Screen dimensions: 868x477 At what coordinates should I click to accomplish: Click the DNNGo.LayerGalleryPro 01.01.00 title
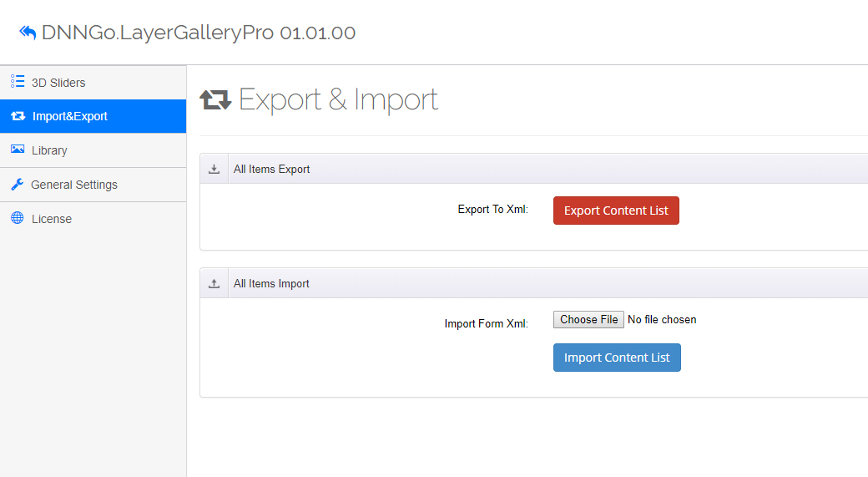click(199, 33)
